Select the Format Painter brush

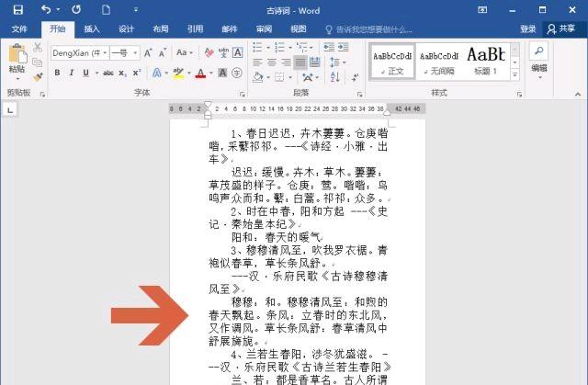pyautogui.click(x=38, y=76)
